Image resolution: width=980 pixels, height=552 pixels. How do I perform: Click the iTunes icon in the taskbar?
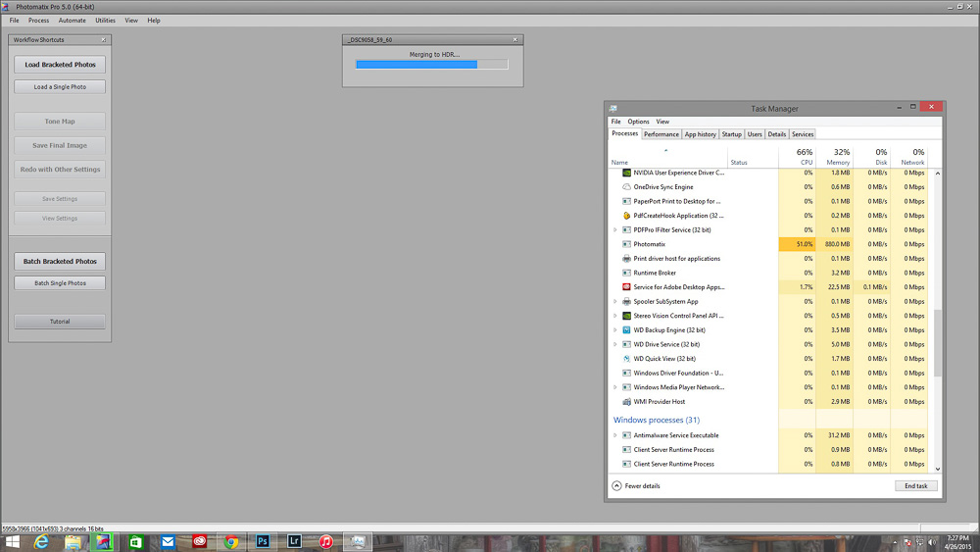coord(326,541)
